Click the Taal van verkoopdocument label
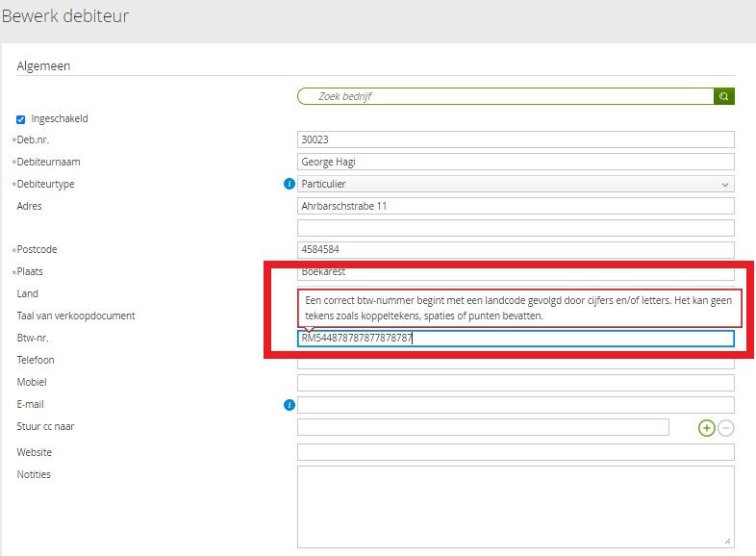Image resolution: width=756 pixels, height=556 pixels. click(76, 316)
